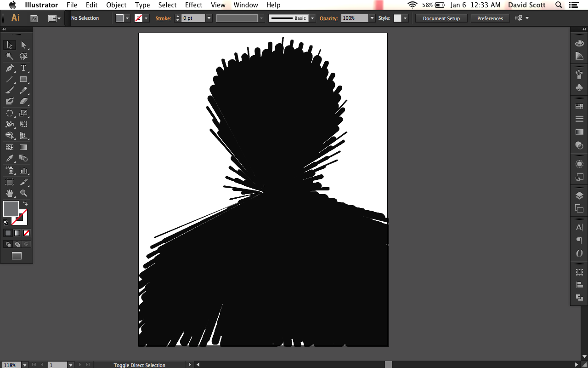588x368 pixels.
Task: Select the Shape Builder tool
Action: pyautogui.click(x=9, y=136)
